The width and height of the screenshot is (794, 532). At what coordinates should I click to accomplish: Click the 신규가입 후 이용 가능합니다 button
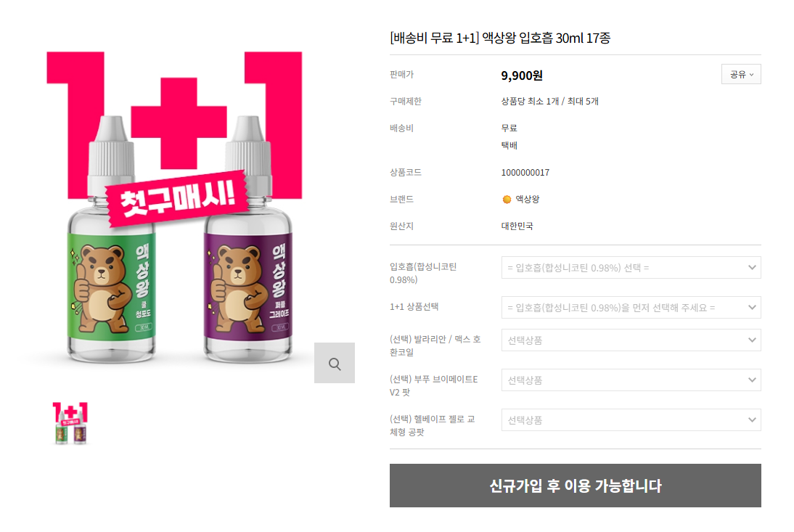click(x=576, y=486)
